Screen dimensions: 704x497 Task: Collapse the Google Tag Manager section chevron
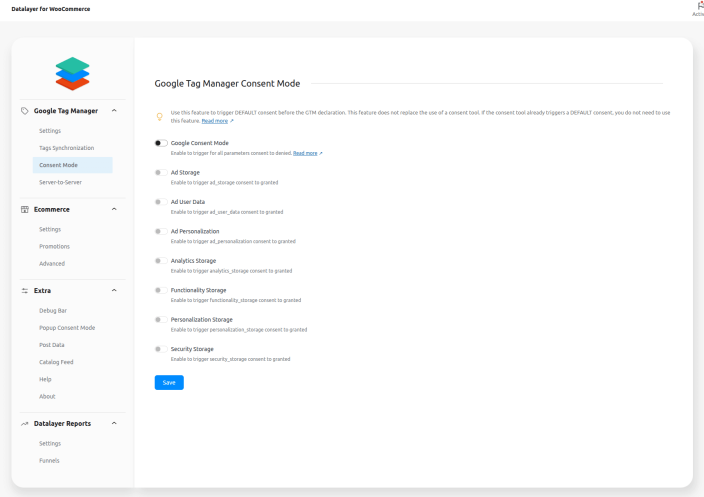114,110
